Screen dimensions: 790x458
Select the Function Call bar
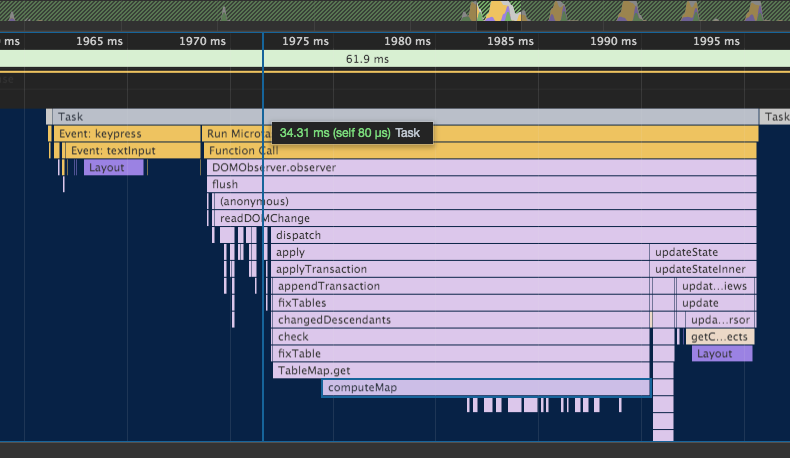[480, 151]
